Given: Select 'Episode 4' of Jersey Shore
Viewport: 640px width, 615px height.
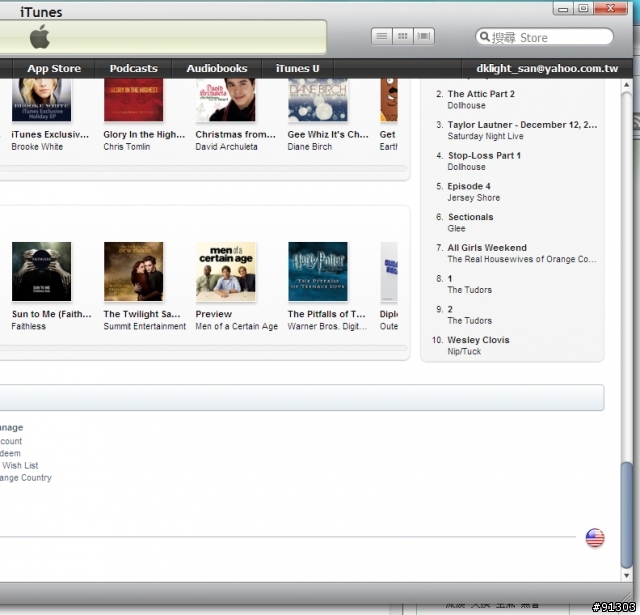Looking at the screenshot, I should tap(469, 186).
